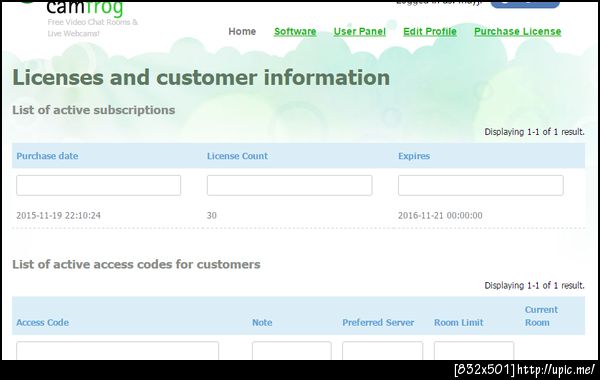Select expiry value 2016-11-21 00:00:00

point(440,215)
